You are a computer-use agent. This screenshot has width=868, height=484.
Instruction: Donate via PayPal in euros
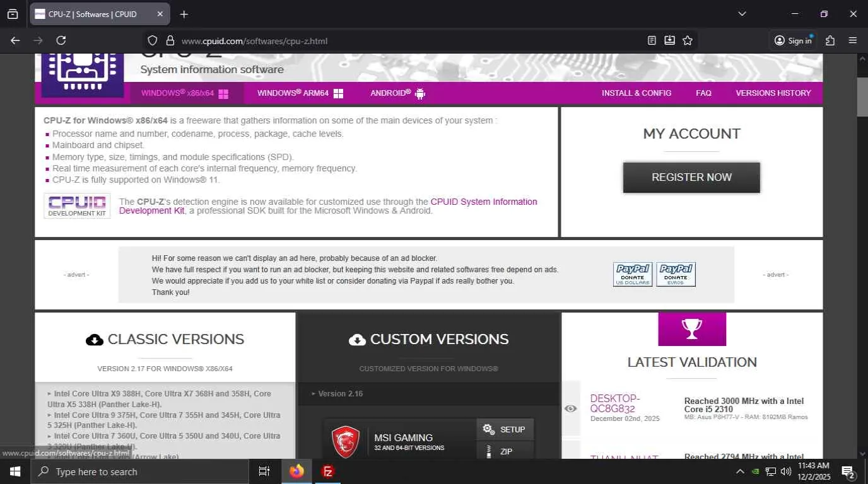click(676, 274)
